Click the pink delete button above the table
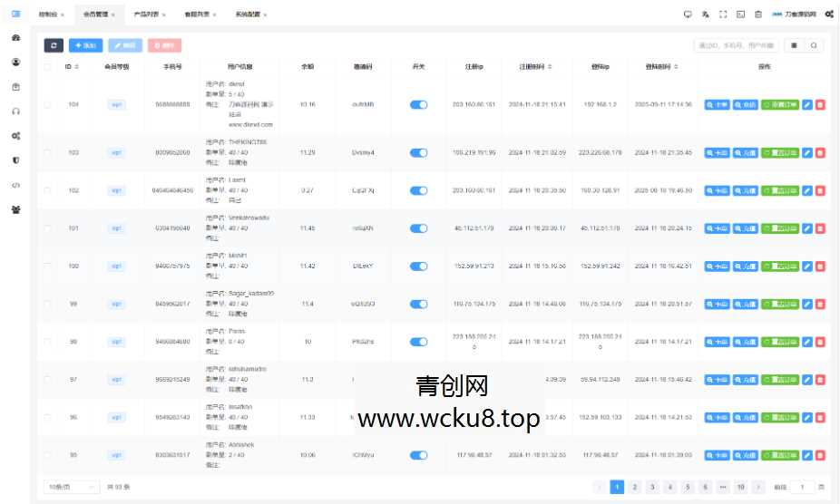Viewport: 840px width, 504px height. 164,45
